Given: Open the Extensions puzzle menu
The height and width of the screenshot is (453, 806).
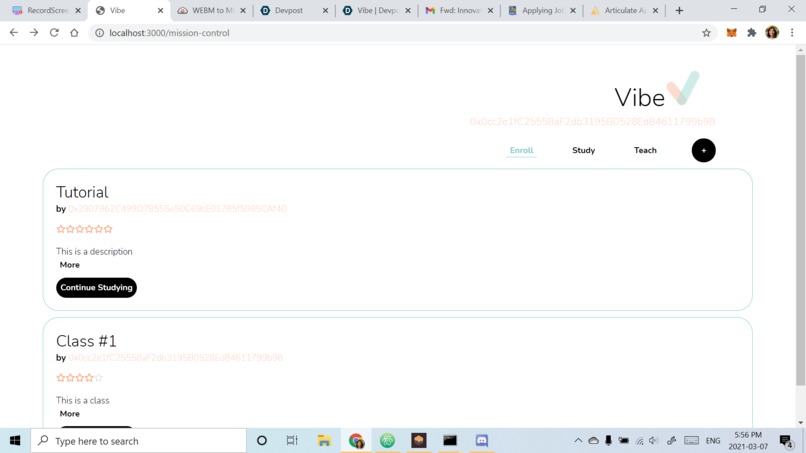Looking at the screenshot, I should point(752,33).
